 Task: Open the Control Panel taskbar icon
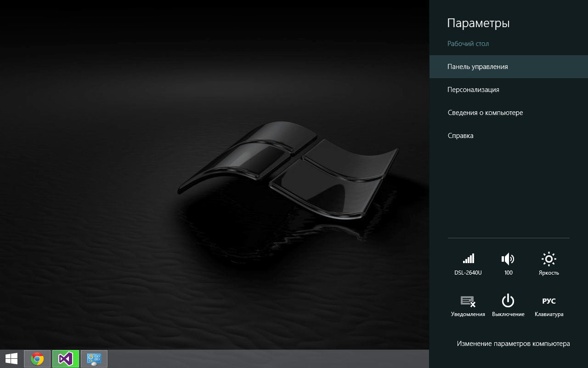click(x=94, y=359)
